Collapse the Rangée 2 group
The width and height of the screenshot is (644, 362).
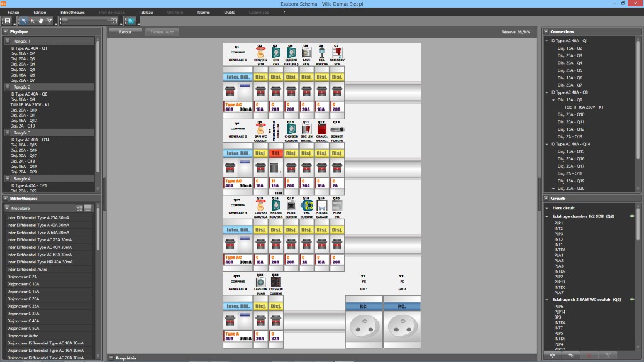click(x=8, y=87)
